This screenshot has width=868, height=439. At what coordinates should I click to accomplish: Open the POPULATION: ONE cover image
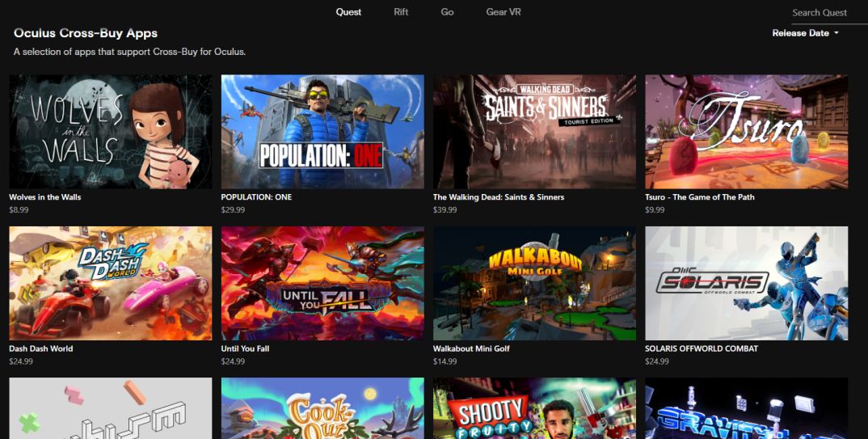322,132
